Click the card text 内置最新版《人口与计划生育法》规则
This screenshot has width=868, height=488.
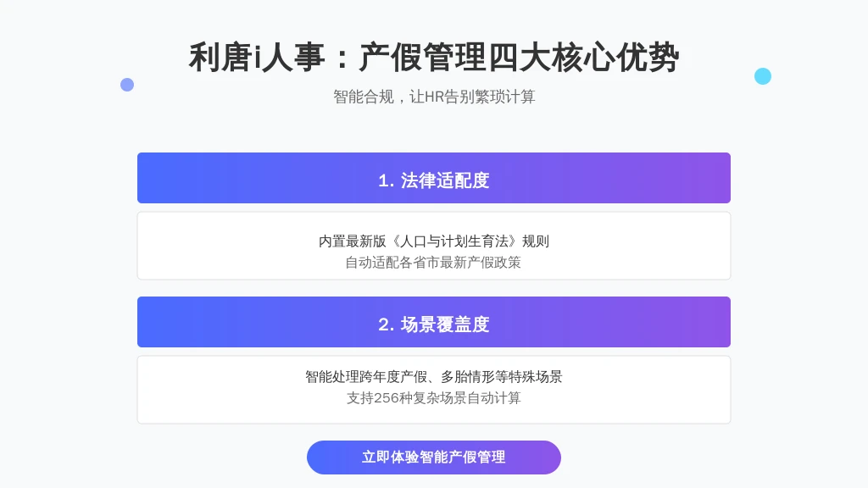(x=433, y=241)
